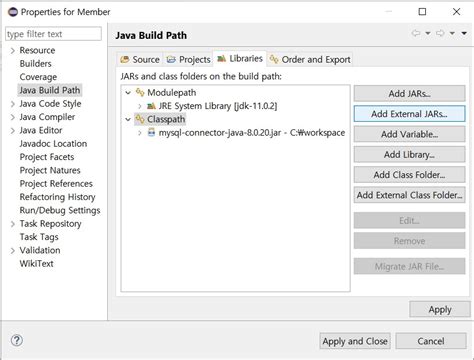
Task: Select Coverage in the properties list
Action: tap(38, 77)
